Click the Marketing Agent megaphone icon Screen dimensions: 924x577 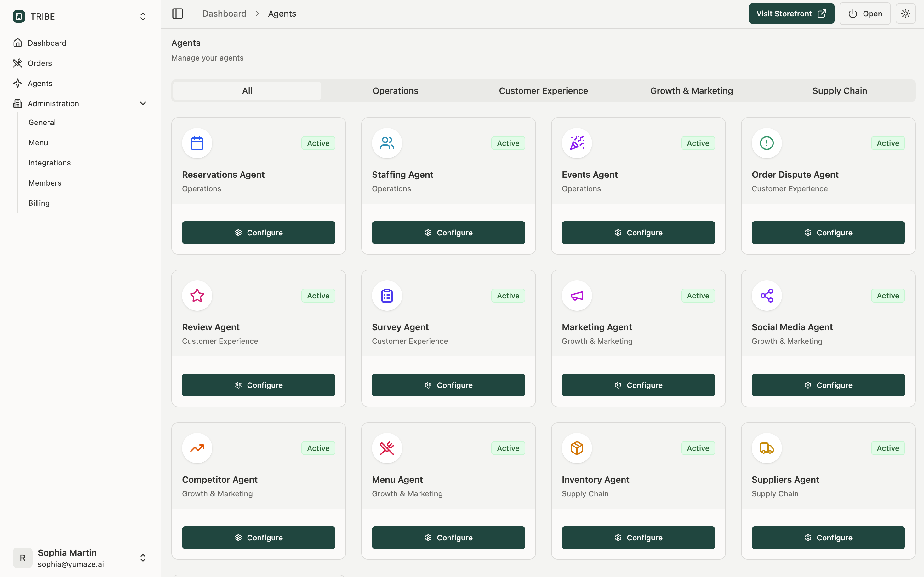(576, 295)
